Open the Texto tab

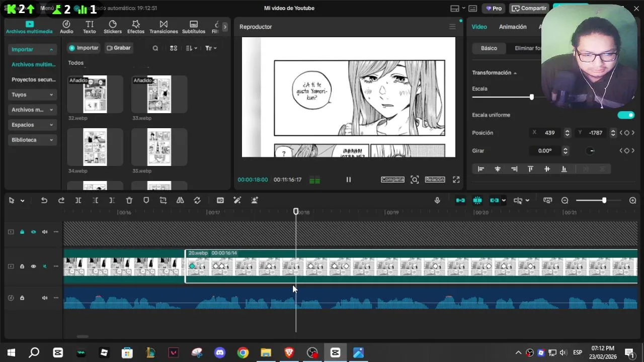(x=90, y=27)
